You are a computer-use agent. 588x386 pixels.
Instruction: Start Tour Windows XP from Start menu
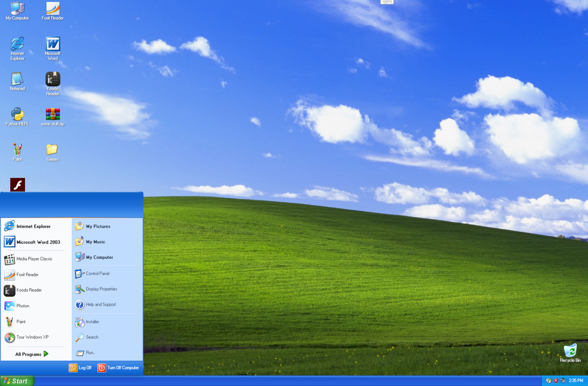pos(36,337)
